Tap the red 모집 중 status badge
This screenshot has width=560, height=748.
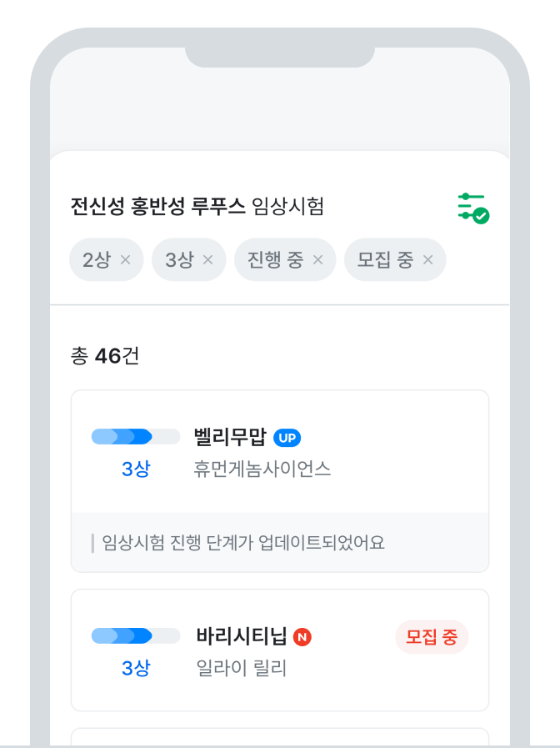point(432,637)
